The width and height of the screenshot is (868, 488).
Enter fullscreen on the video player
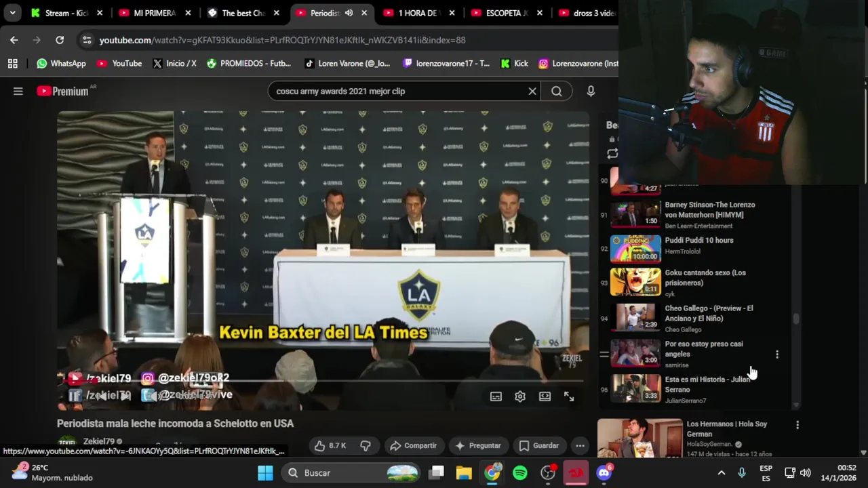[x=569, y=396]
